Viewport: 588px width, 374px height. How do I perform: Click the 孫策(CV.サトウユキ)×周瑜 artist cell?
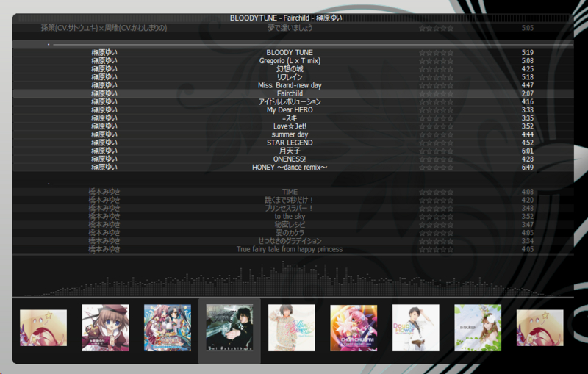click(x=104, y=28)
